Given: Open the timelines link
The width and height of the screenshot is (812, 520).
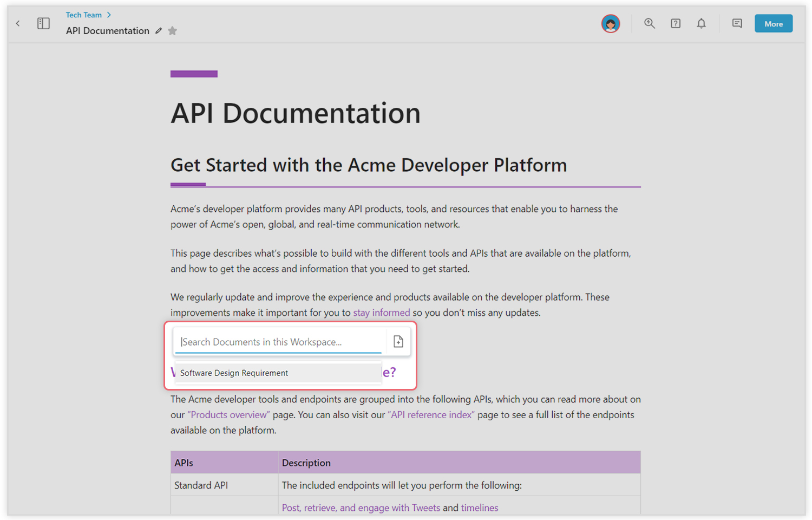Looking at the screenshot, I should tap(480, 508).
